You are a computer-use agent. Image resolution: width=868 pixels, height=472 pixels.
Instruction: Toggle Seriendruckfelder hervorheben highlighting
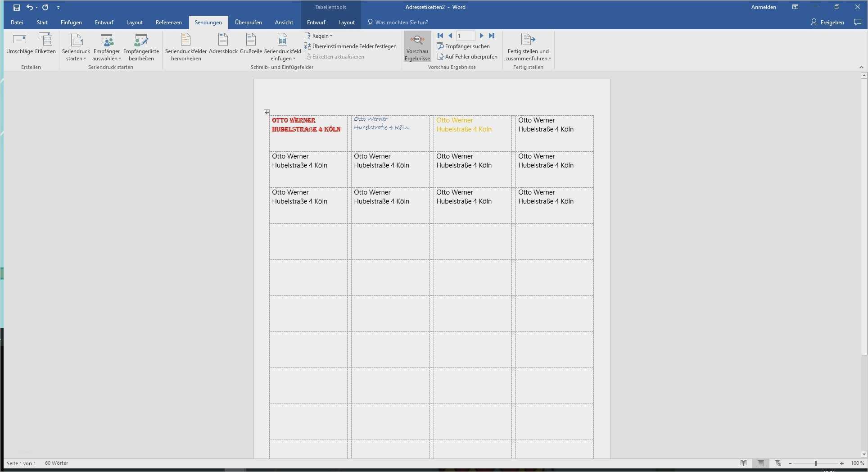pos(186,47)
